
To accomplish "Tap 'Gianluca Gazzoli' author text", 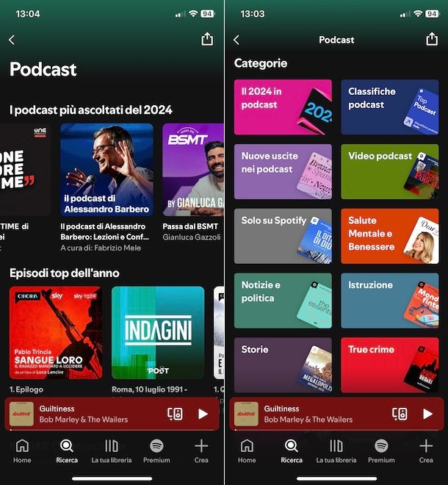I will tap(192, 237).
